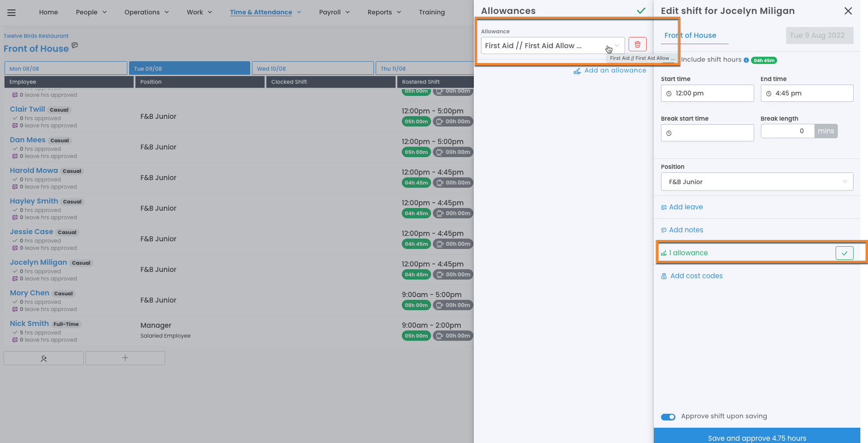Open the Training menu item
The height and width of the screenshot is (443, 868).
(x=432, y=12)
